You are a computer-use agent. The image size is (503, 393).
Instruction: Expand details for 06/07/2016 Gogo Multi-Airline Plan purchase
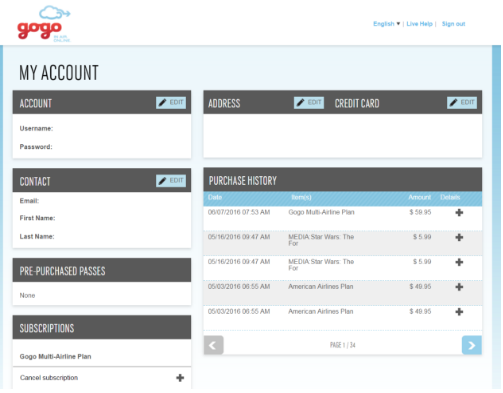click(459, 213)
